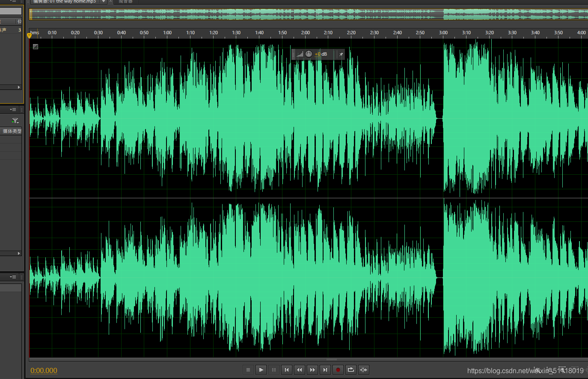Click the Pause button
The image size is (588, 379).
[274, 370]
